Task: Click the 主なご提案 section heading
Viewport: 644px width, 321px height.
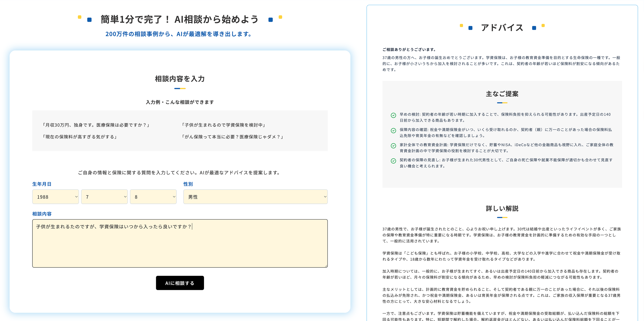Action: pos(502,94)
